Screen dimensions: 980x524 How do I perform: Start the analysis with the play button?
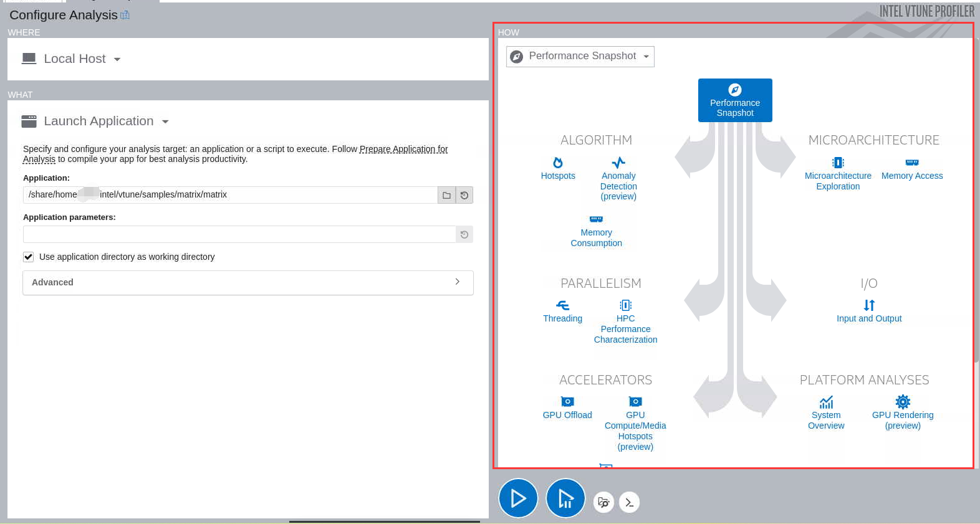(518, 498)
